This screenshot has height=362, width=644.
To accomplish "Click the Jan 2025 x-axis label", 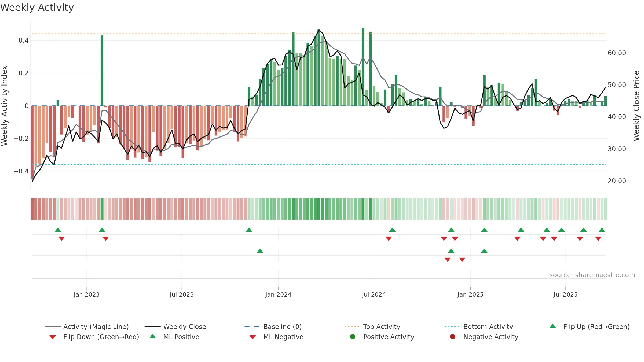I will click(470, 294).
